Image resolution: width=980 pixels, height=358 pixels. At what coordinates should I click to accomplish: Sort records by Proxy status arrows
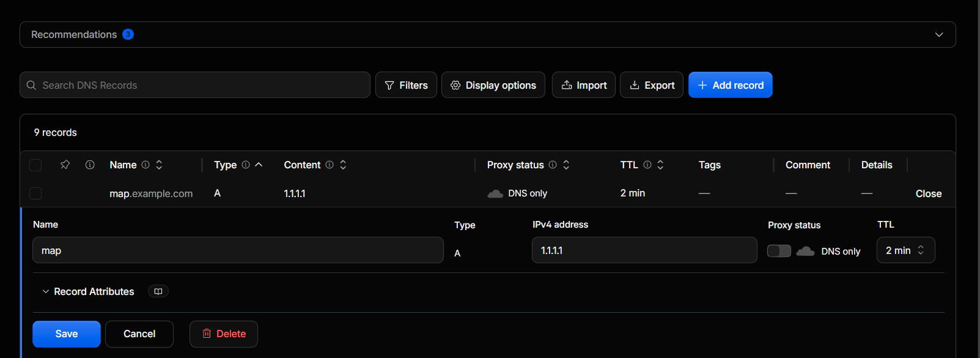coord(566,165)
